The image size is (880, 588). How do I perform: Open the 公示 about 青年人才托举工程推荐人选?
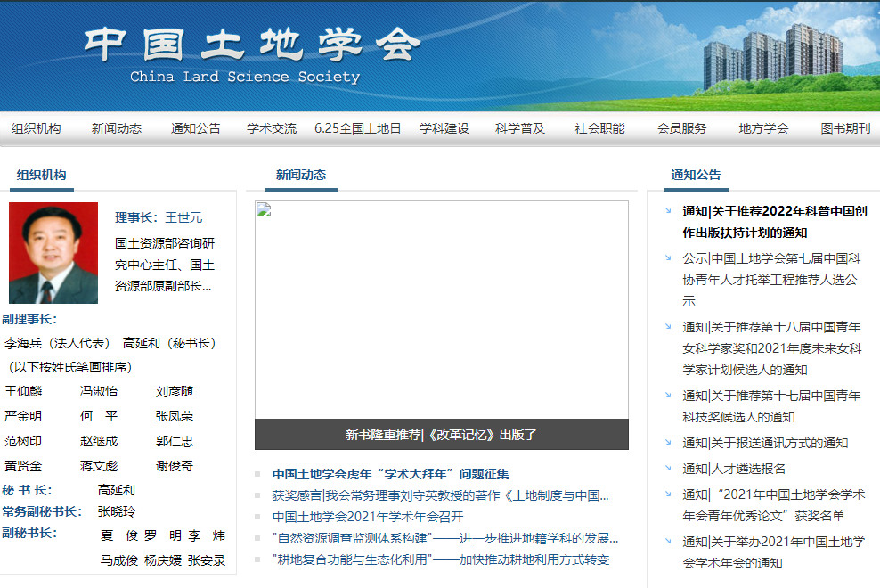[771, 280]
